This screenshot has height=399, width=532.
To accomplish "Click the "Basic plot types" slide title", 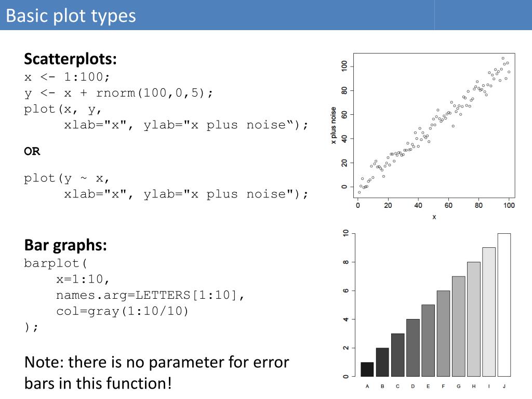I will point(71,16).
